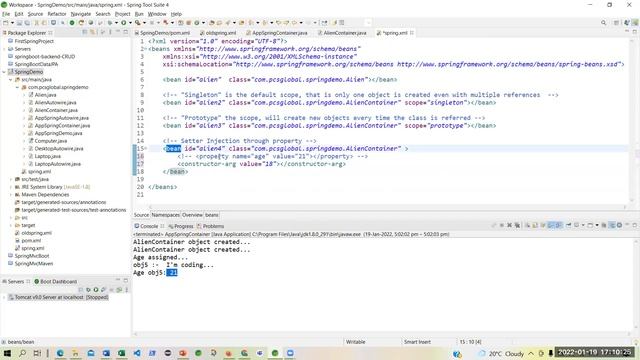Viewport: 640px width, 360px height.
Task: Open Run button dropdown arrow
Action: point(130,22)
